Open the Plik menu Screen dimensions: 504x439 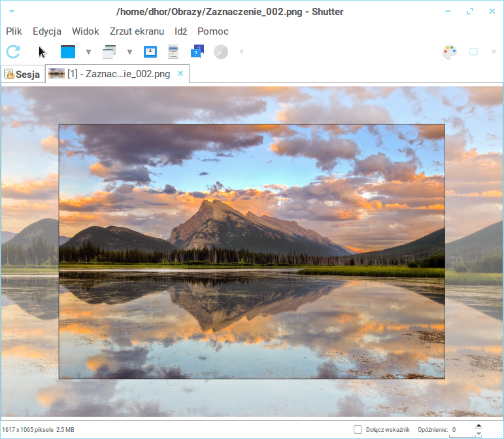coord(14,31)
